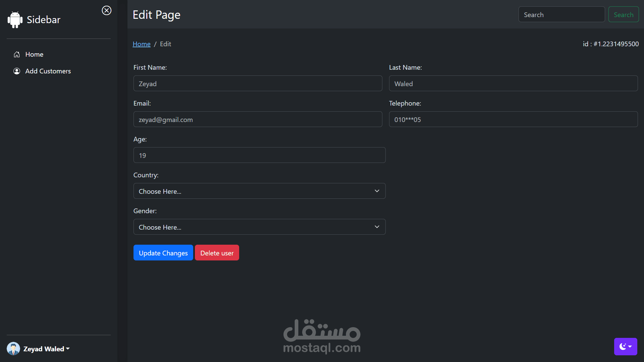Open the Country dropdown
The width and height of the screenshot is (644, 362).
(259, 191)
